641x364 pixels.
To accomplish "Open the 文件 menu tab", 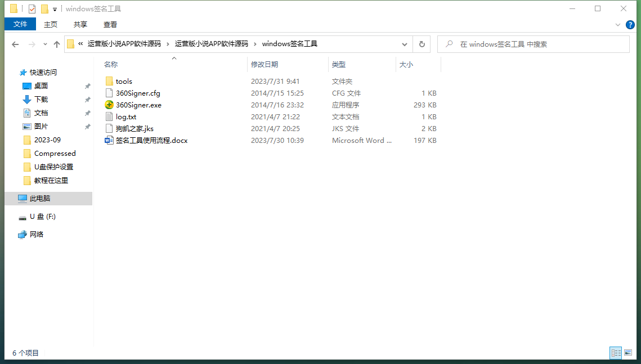I will (20, 24).
